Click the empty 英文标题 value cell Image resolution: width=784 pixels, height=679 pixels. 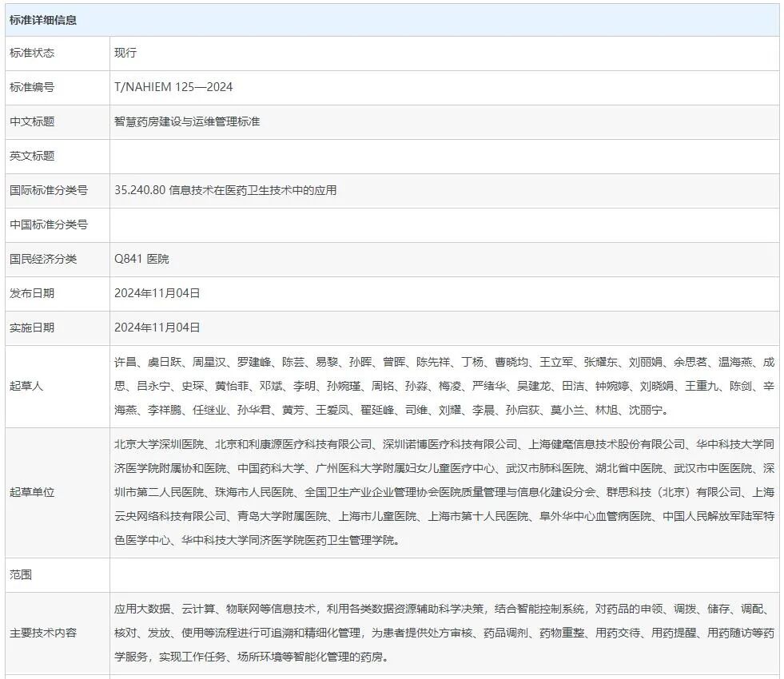444,156
